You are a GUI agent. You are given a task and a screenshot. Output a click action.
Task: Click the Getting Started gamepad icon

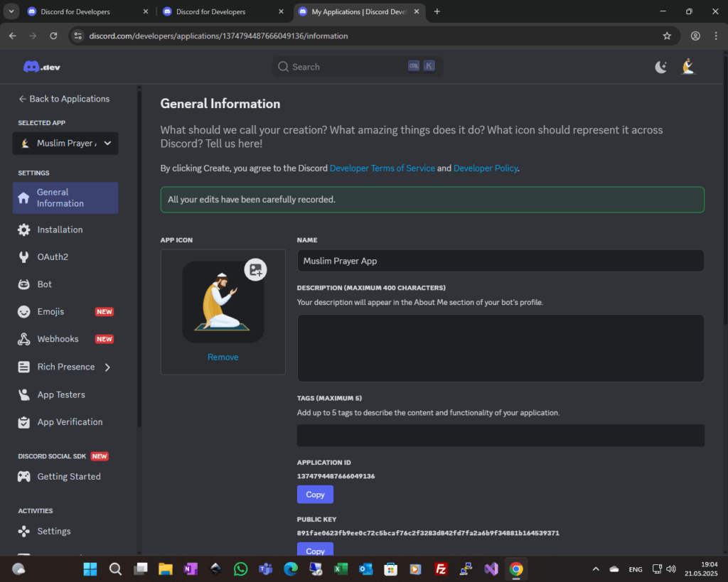pos(23,477)
